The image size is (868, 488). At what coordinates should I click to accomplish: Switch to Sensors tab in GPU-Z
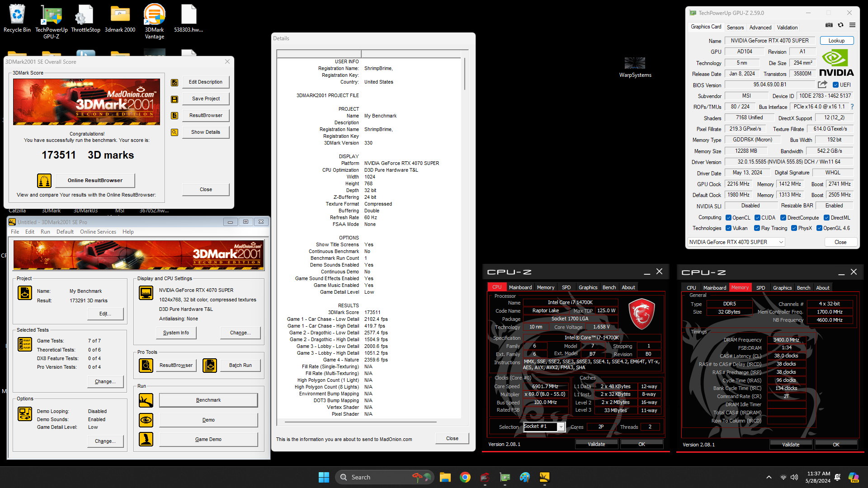pyautogui.click(x=735, y=28)
